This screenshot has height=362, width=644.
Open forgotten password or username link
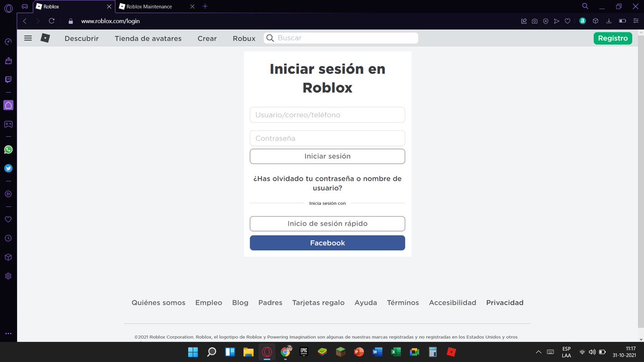pyautogui.click(x=327, y=183)
